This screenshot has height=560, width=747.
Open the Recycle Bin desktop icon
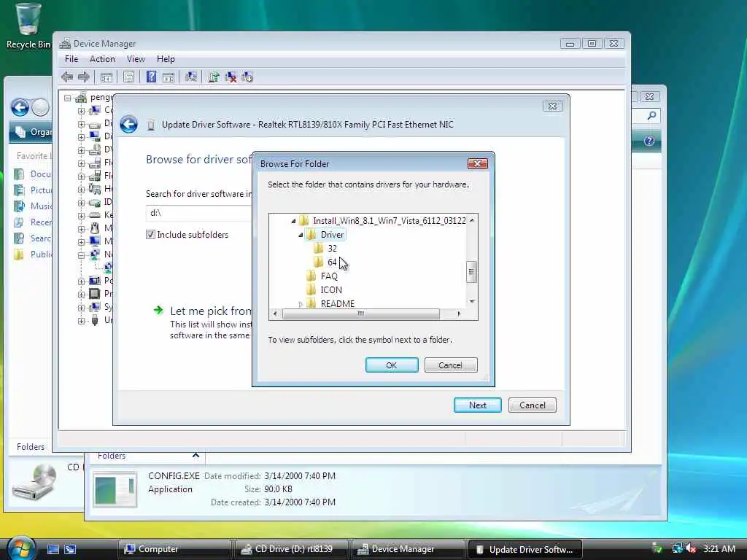click(x=27, y=26)
